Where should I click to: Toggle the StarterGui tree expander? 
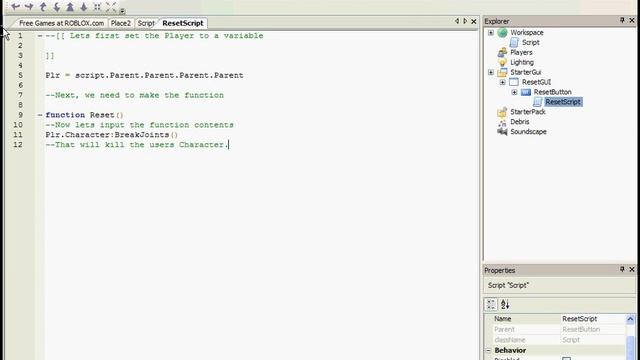[491, 72]
